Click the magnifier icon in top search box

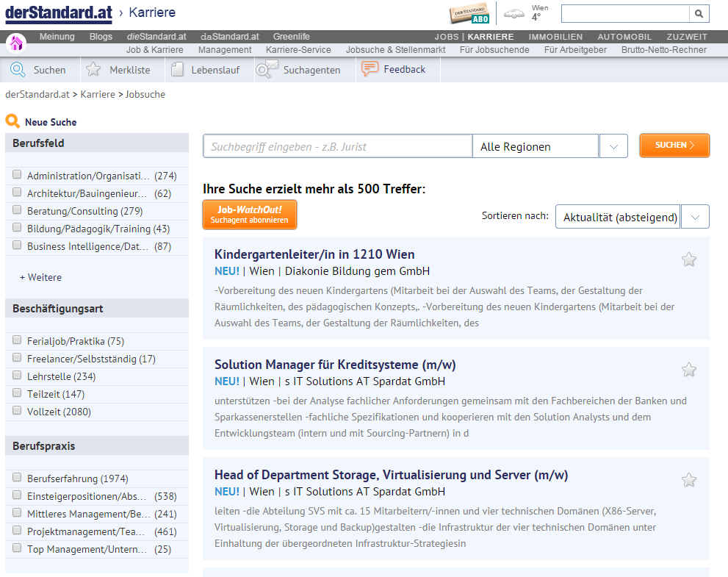tap(699, 14)
